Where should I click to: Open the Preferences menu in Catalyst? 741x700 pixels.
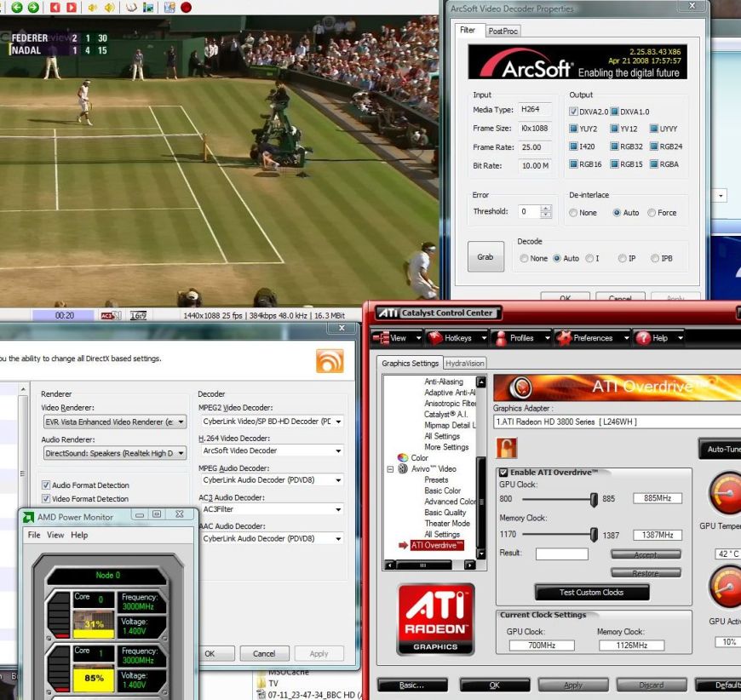click(592, 338)
